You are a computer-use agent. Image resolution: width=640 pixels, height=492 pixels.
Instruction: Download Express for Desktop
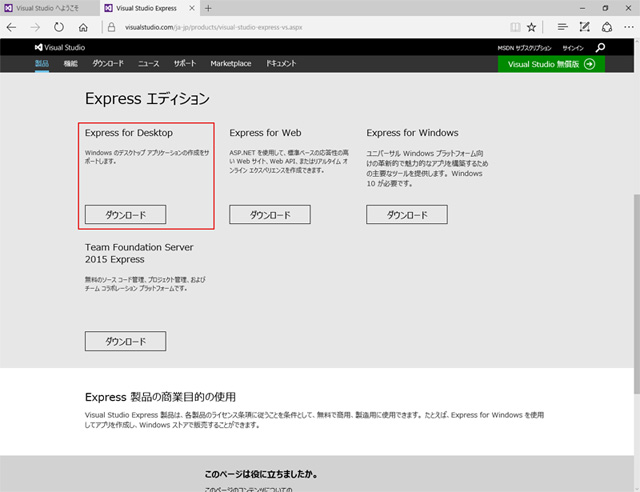(125, 215)
